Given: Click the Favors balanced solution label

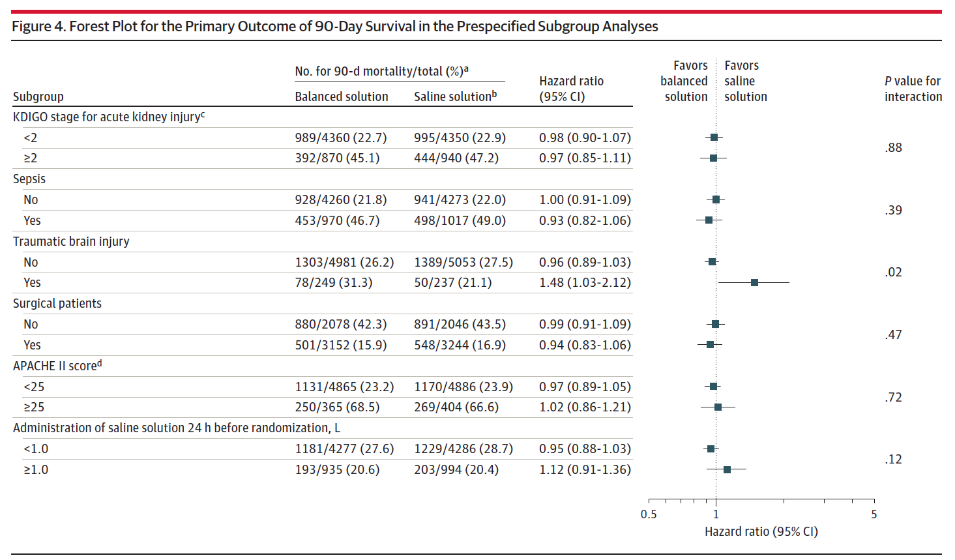Looking at the screenshot, I should pos(684,81).
